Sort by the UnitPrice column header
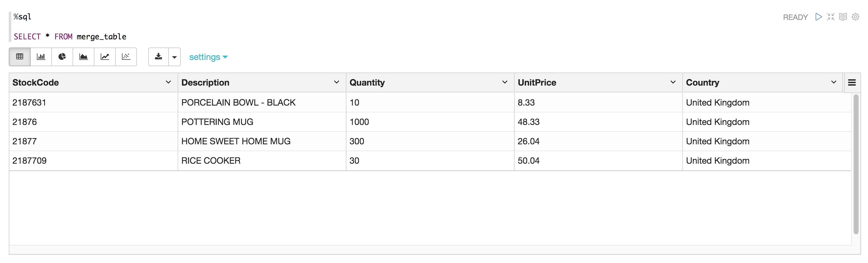This screenshot has width=868, height=263. [x=537, y=82]
